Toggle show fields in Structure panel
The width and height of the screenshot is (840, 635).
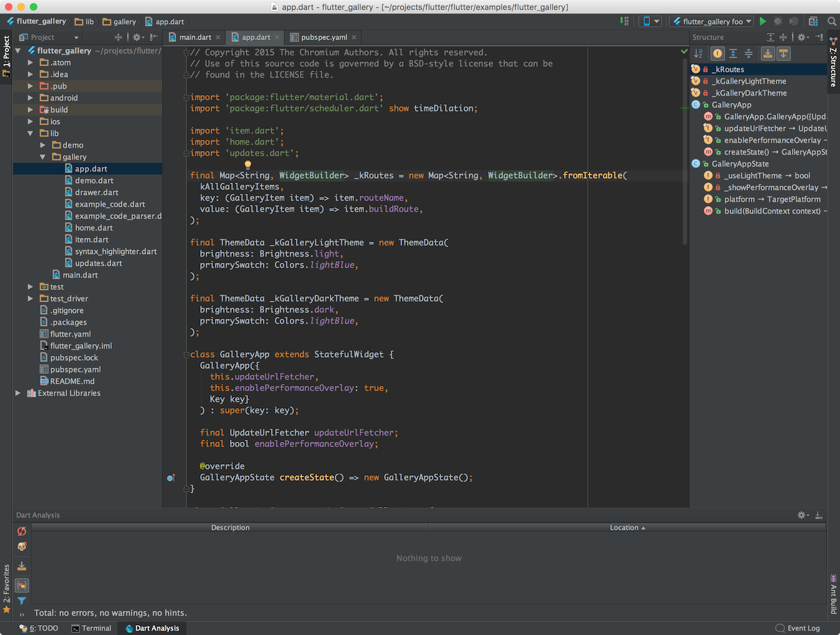coord(718,54)
